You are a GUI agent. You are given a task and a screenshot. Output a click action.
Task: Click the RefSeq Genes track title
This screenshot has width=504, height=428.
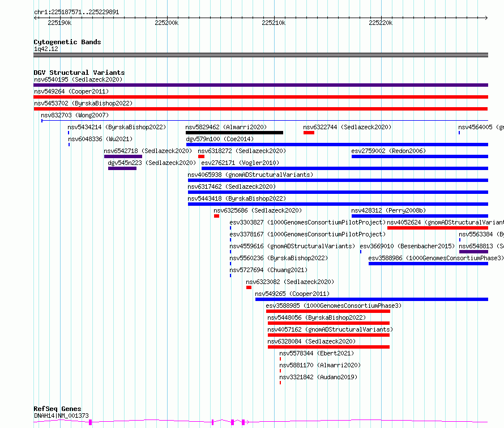tap(57, 409)
